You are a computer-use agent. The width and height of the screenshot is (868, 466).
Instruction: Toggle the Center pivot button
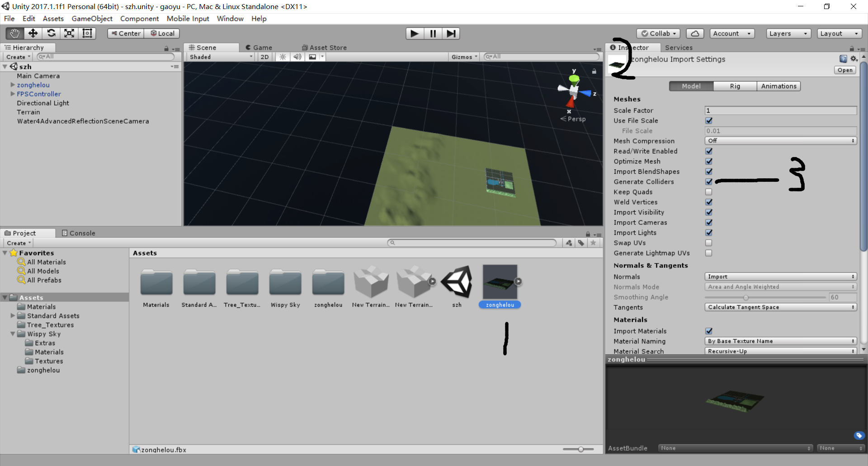126,33
